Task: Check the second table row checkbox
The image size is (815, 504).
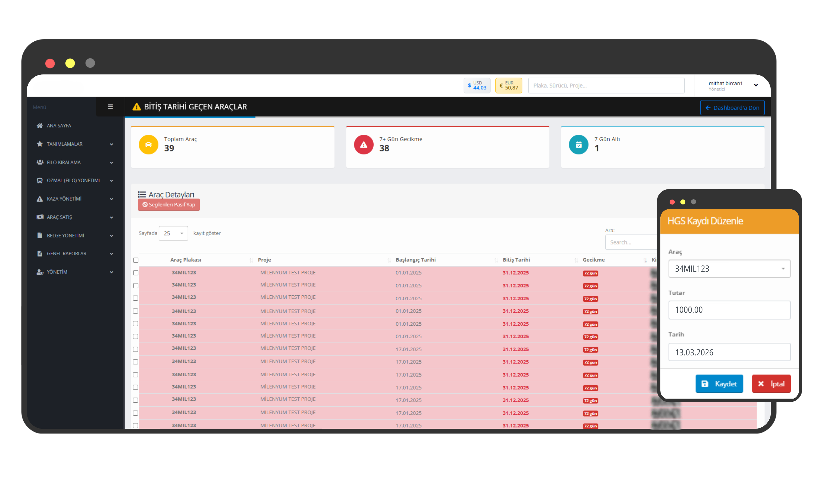Action: point(136,286)
